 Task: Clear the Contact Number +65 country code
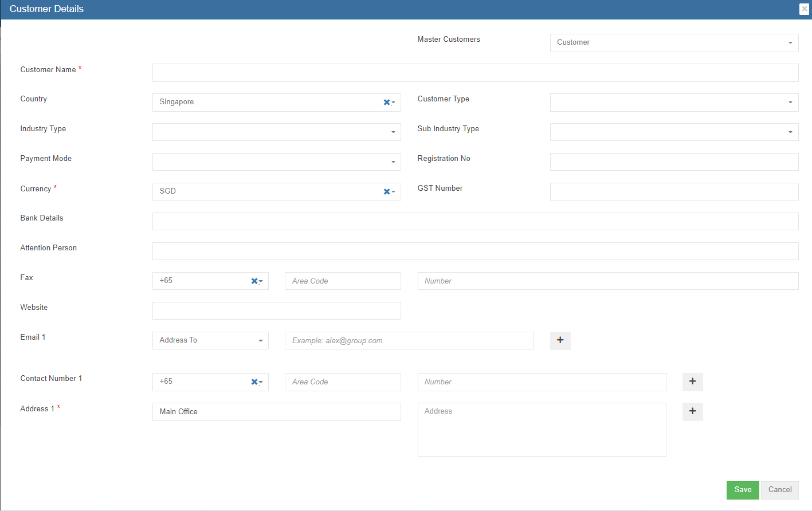tap(254, 382)
